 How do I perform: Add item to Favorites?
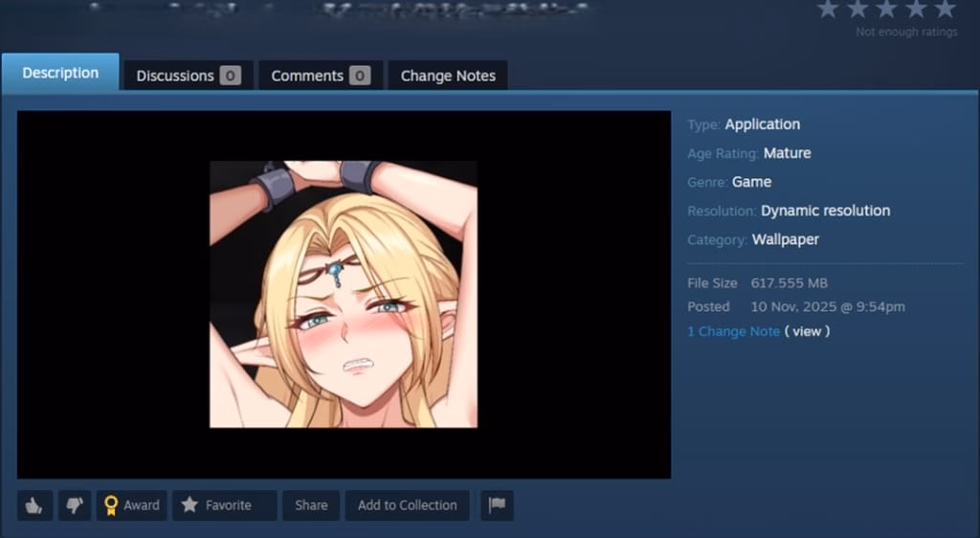224,505
